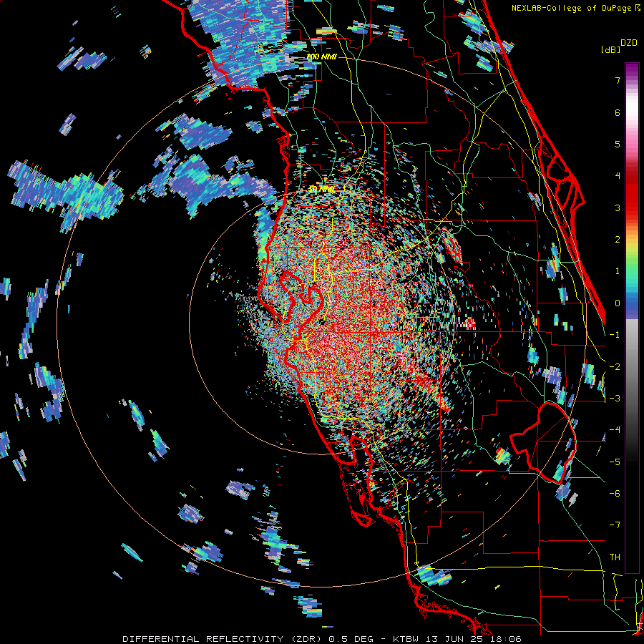Click the ZDR color scale bar
This screenshot has height=644, width=644.
point(632,318)
